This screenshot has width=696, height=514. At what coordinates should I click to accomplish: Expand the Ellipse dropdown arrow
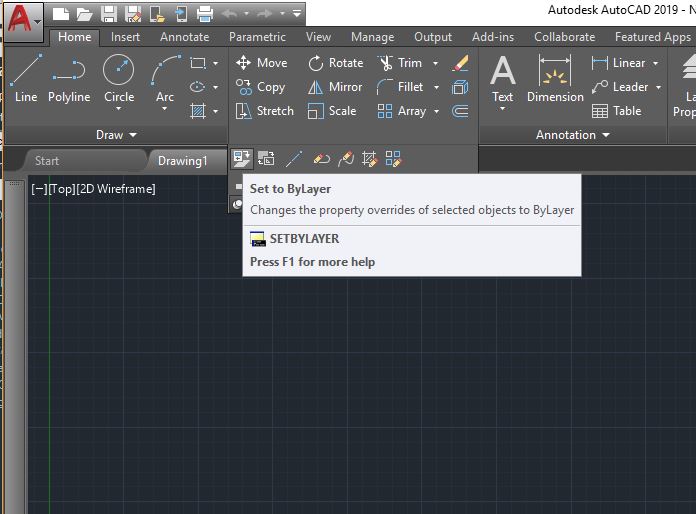click(x=215, y=87)
